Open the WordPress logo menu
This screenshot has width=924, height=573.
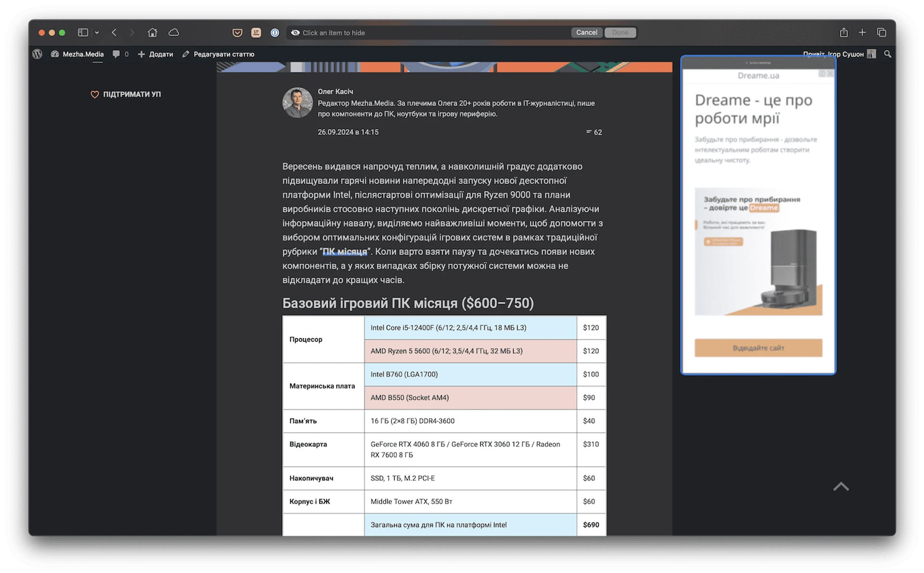pos(38,54)
